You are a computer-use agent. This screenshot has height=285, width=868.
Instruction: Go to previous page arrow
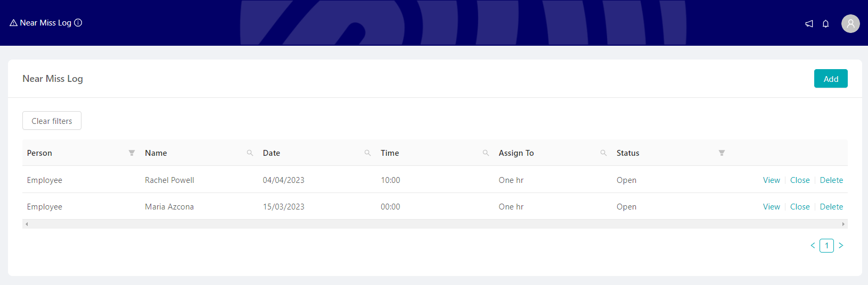[813, 246]
